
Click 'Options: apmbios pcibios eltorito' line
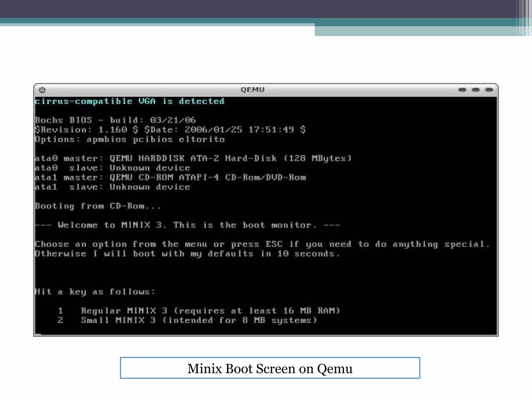(x=130, y=139)
